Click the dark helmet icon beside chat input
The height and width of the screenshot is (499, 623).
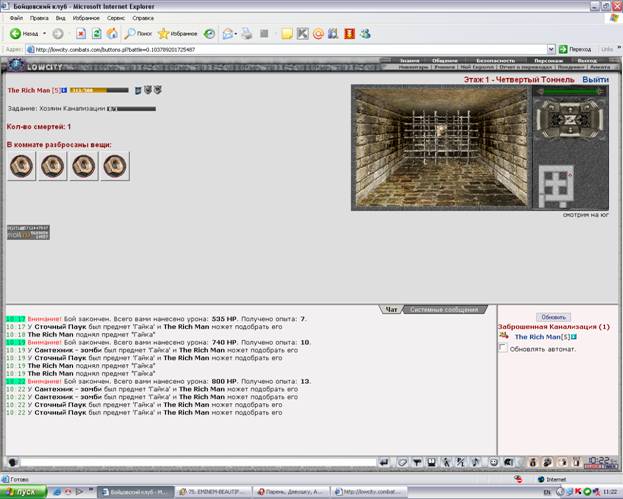[x=13, y=462]
